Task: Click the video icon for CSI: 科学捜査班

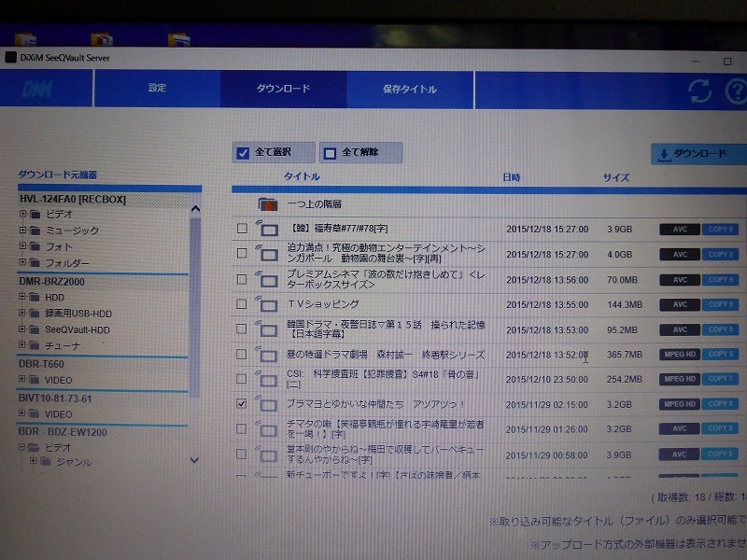Action: pos(267,380)
